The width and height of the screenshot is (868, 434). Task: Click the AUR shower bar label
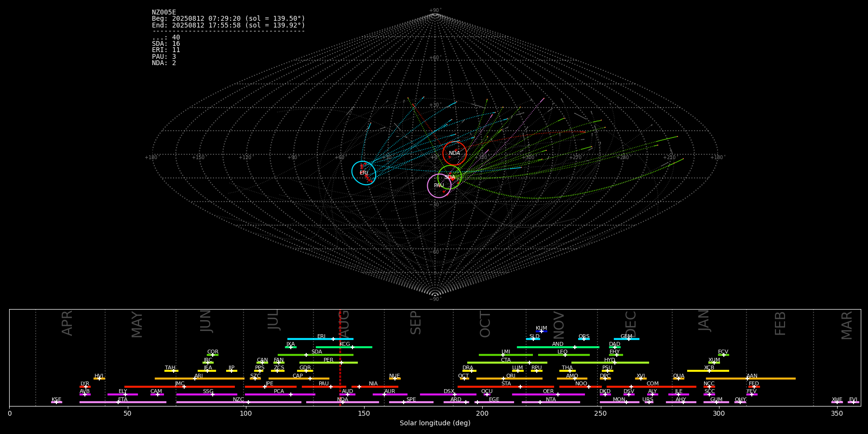tap(390, 392)
